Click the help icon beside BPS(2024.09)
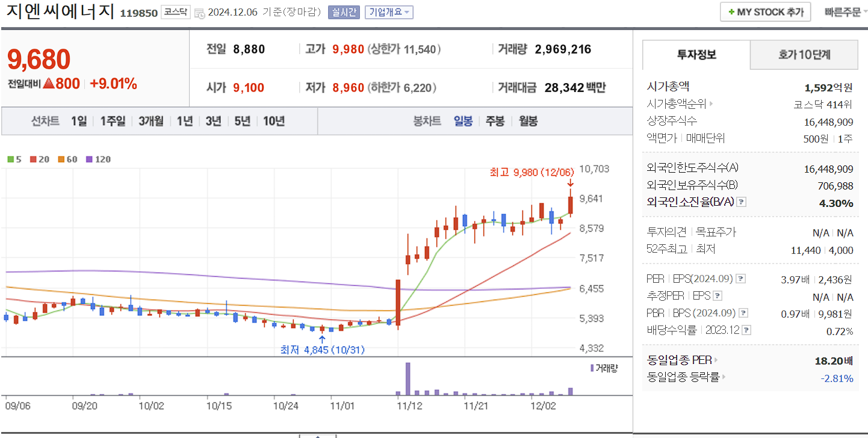This screenshot has width=868, height=438. 743,312
